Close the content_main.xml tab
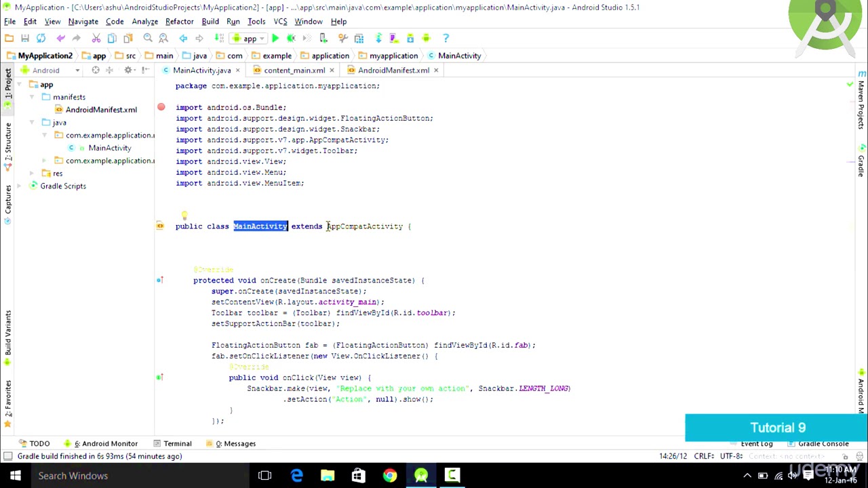This screenshot has width=868, height=488. tap(332, 70)
